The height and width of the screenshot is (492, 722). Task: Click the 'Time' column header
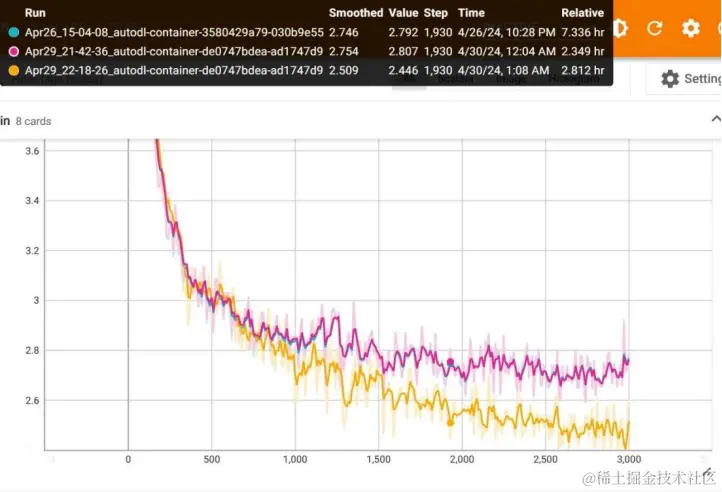[471, 13]
